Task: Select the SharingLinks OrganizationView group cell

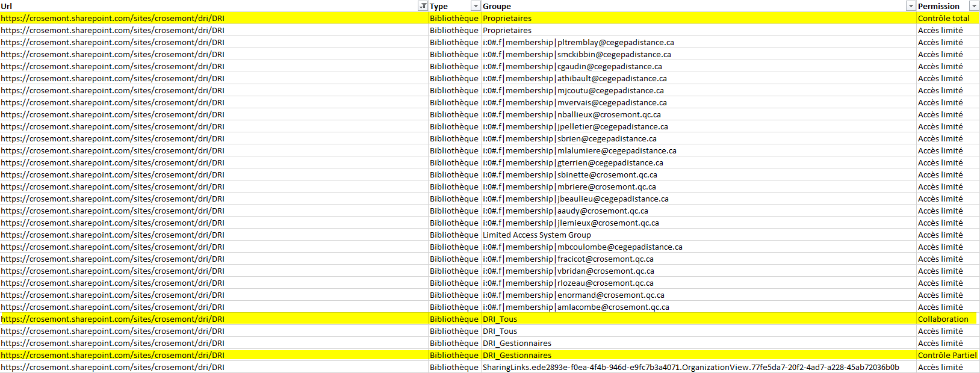Action: pyautogui.click(x=690, y=368)
